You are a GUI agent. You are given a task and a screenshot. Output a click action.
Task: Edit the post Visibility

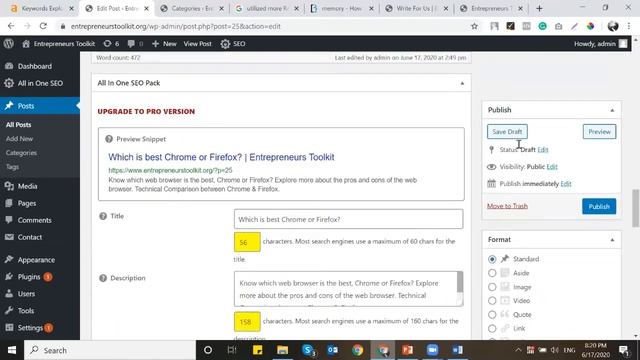(552, 167)
